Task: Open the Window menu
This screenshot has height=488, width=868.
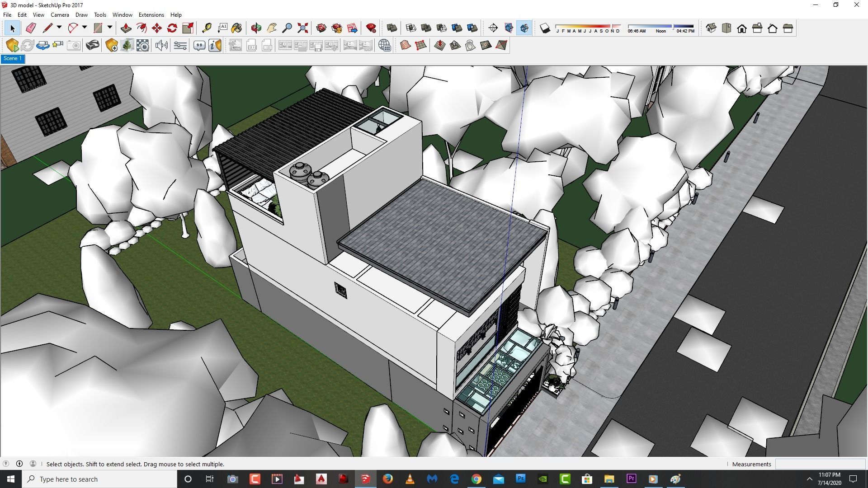Action: [x=122, y=15]
